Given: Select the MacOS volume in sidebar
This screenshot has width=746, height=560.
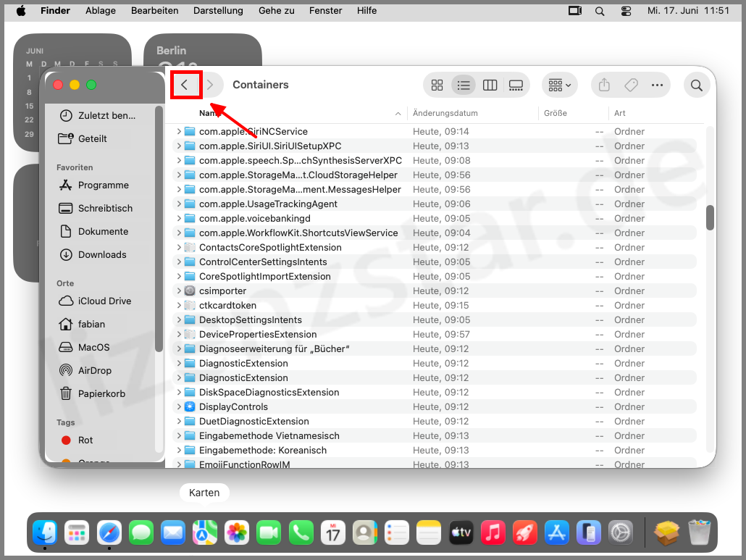Looking at the screenshot, I should click(x=85, y=347).
